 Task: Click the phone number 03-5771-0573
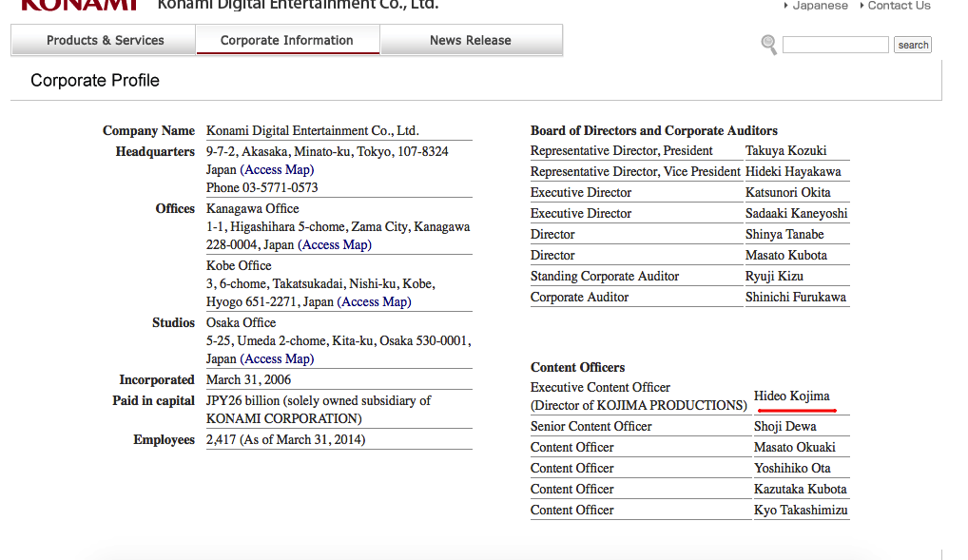click(280, 187)
